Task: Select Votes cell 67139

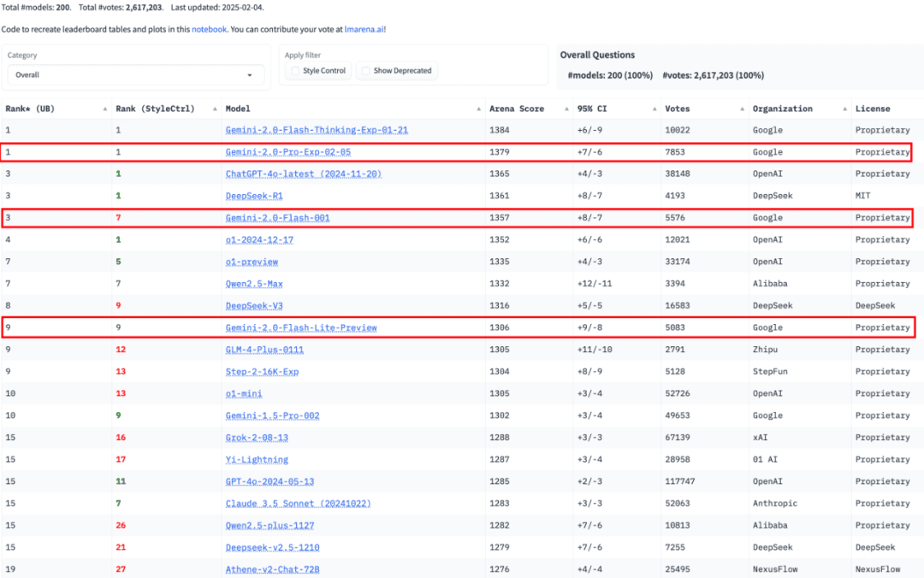Action: tap(677, 438)
